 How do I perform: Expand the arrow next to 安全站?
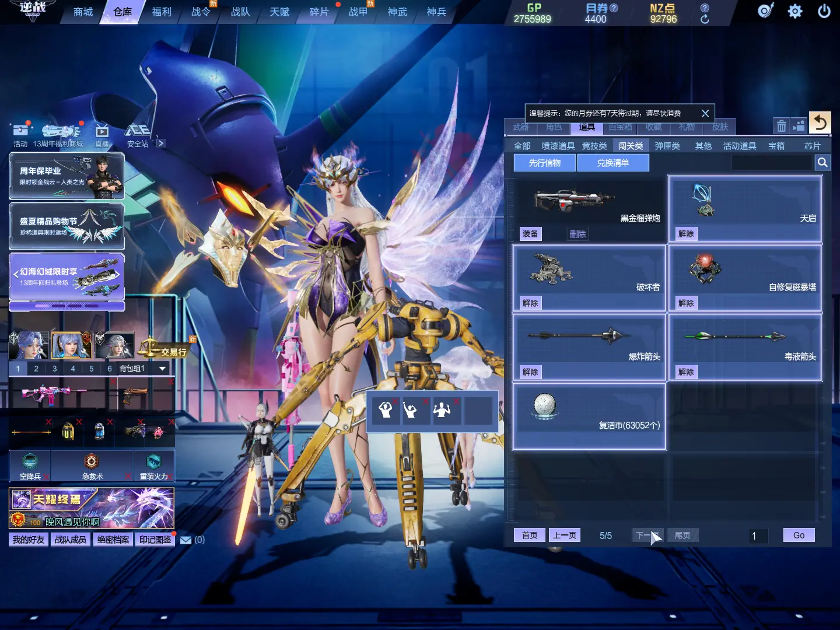tap(162, 143)
